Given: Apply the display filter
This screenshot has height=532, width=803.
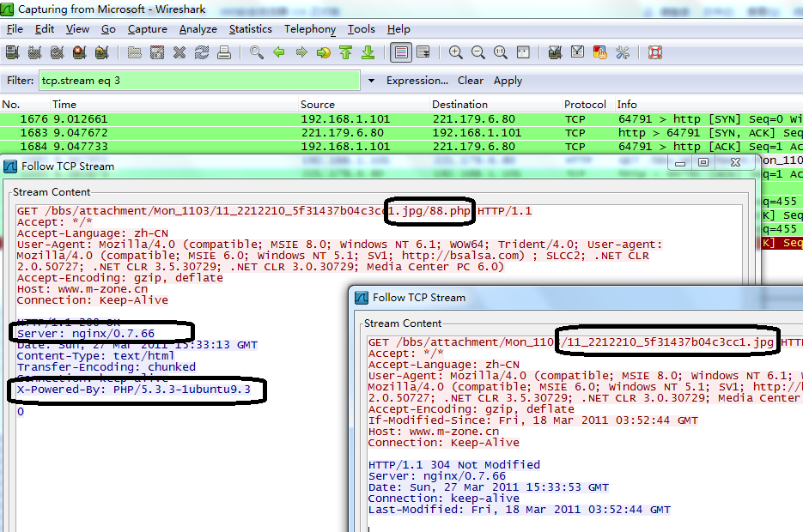Looking at the screenshot, I should coord(508,81).
